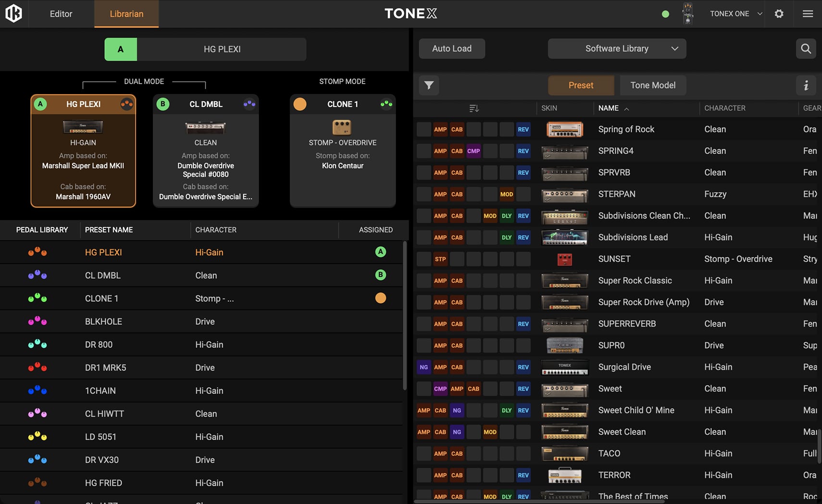Switch to the Editor tab

coord(61,13)
